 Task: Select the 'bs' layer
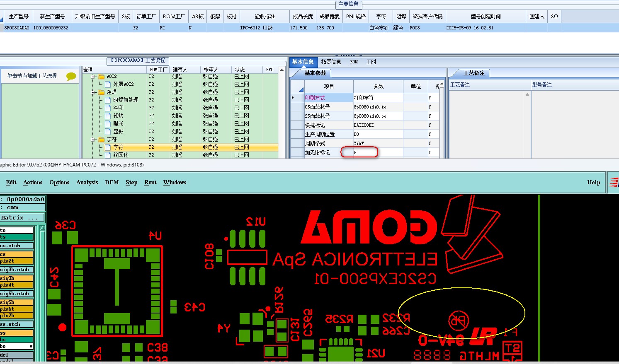(x=17, y=340)
